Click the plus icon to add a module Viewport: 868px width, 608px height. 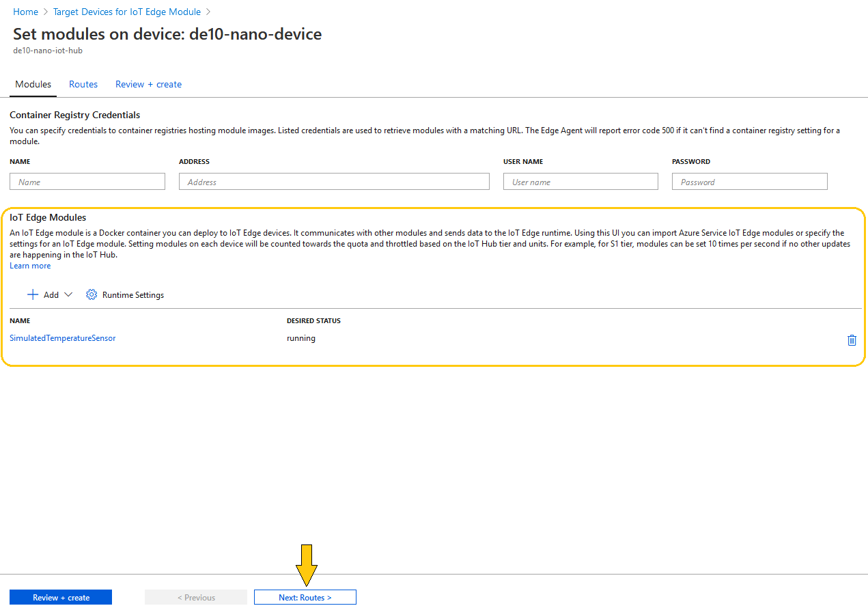coord(33,295)
